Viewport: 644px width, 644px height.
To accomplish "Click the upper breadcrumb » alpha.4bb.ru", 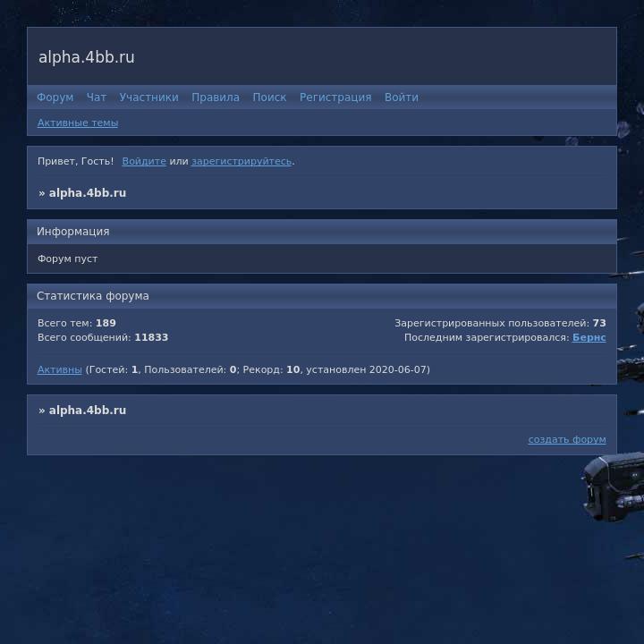I will coord(82,193).
